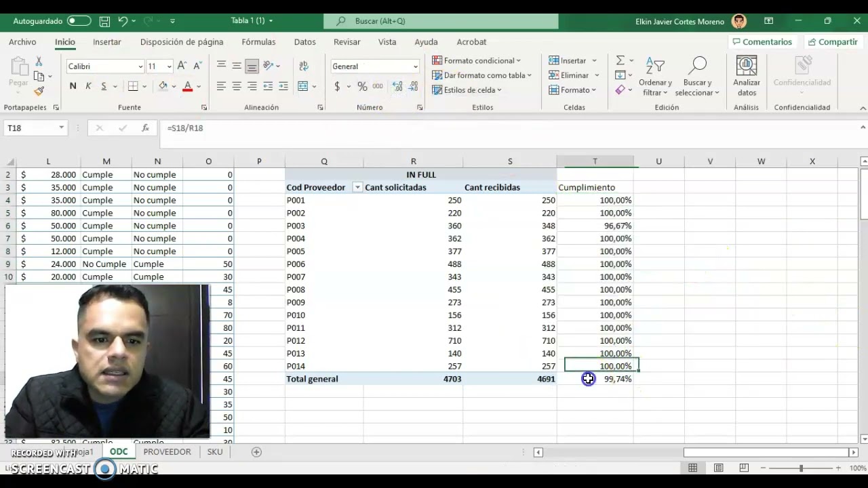Click the Insertar cells button
Image resolution: width=868 pixels, height=488 pixels.
[x=568, y=60]
